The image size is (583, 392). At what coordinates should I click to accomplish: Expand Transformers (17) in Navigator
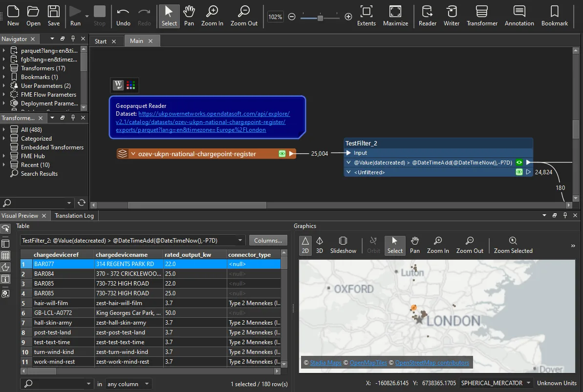[x=4, y=68]
